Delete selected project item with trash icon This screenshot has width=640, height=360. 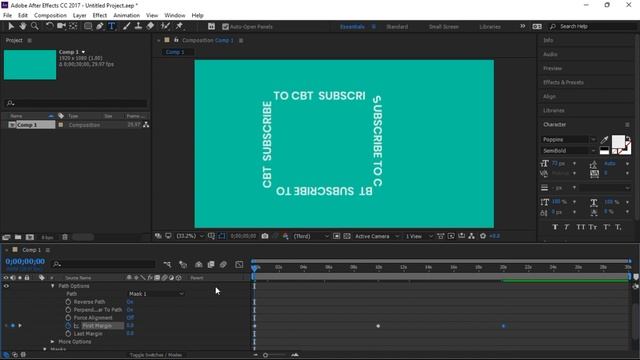(x=64, y=237)
